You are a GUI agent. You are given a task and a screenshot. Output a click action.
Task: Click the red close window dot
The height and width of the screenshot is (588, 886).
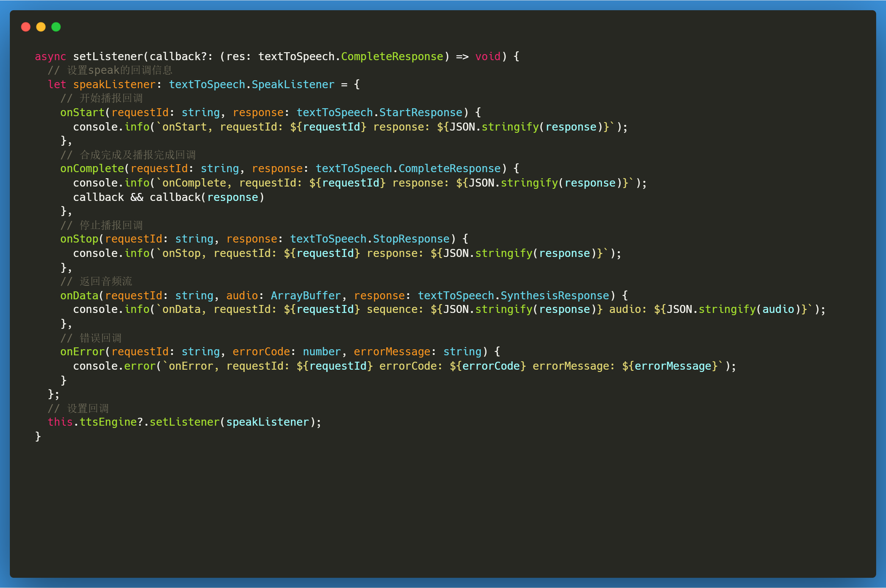pyautogui.click(x=26, y=27)
